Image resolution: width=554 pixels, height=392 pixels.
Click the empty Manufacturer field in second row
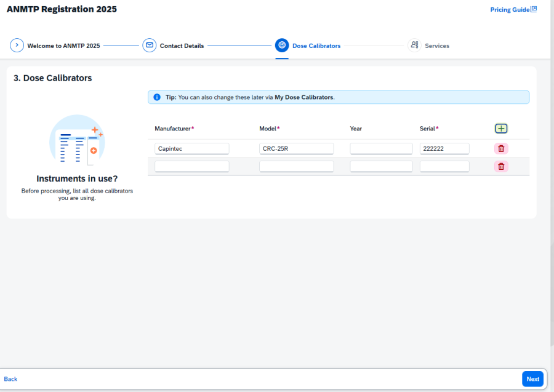[191, 166]
